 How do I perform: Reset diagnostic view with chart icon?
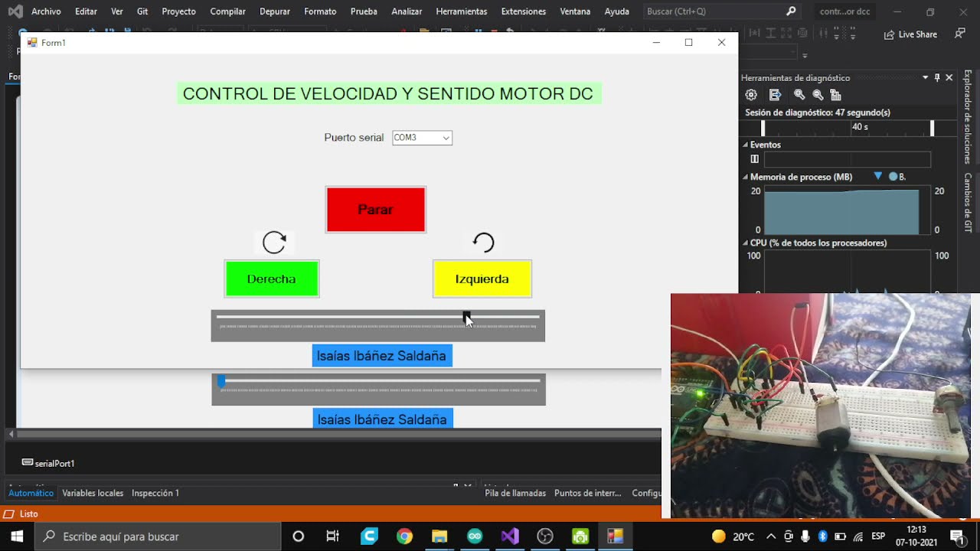[x=835, y=95]
